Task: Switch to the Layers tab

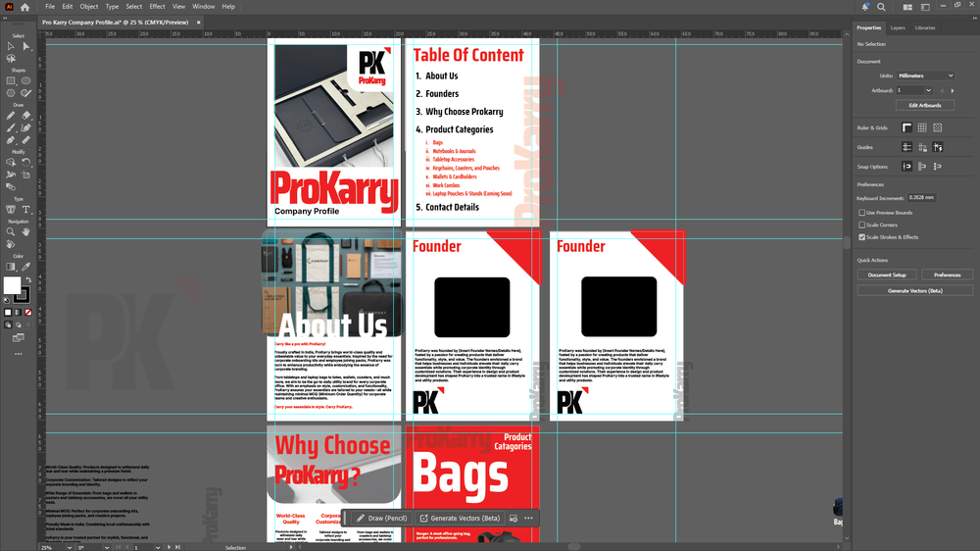Action: [898, 27]
